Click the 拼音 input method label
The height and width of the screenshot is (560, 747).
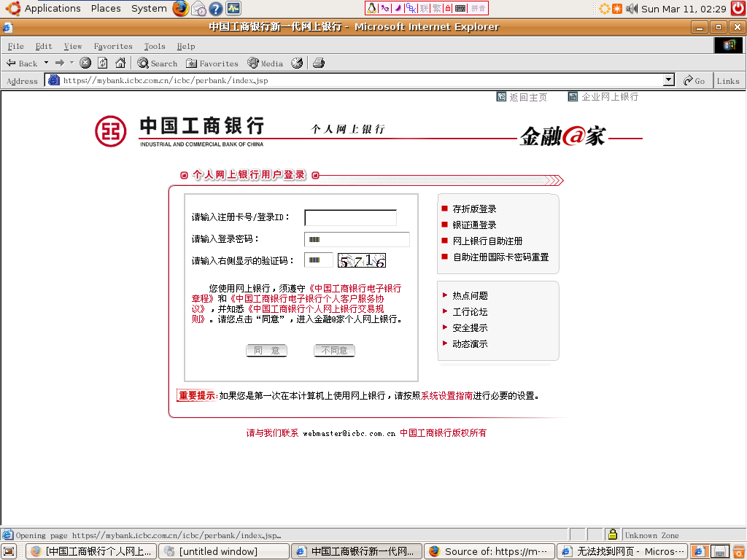478,8
